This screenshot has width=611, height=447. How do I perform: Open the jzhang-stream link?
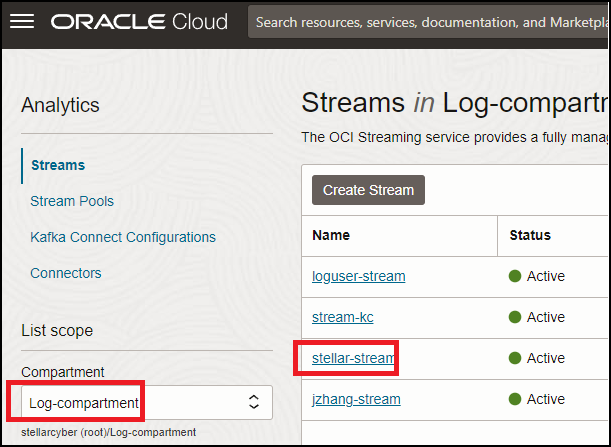click(x=356, y=399)
